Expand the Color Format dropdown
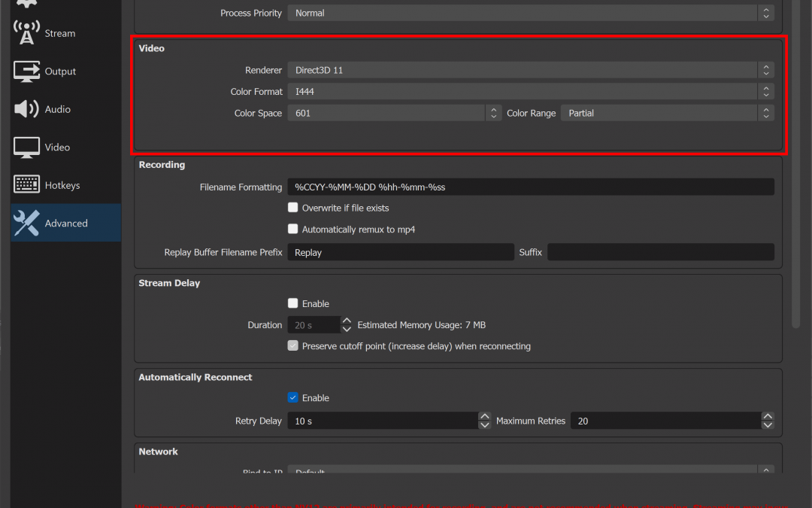Screen dimensions: 812x508 pyautogui.click(x=529, y=92)
